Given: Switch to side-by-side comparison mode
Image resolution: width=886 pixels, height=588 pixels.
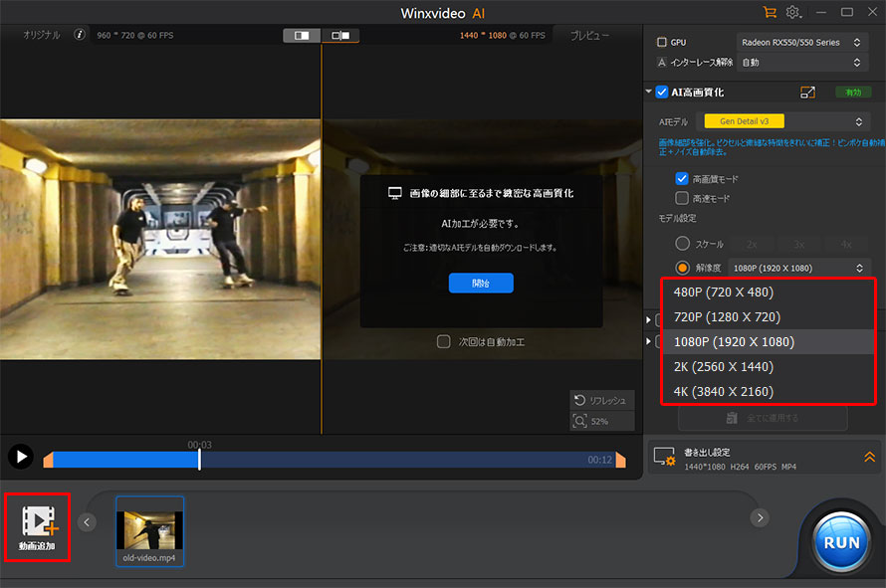Looking at the screenshot, I should tap(340, 36).
